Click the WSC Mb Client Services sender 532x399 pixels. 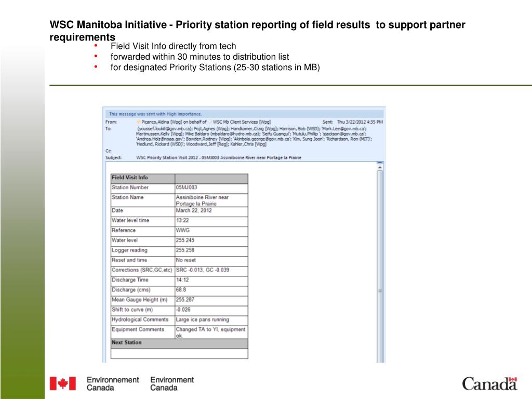pos(242,122)
